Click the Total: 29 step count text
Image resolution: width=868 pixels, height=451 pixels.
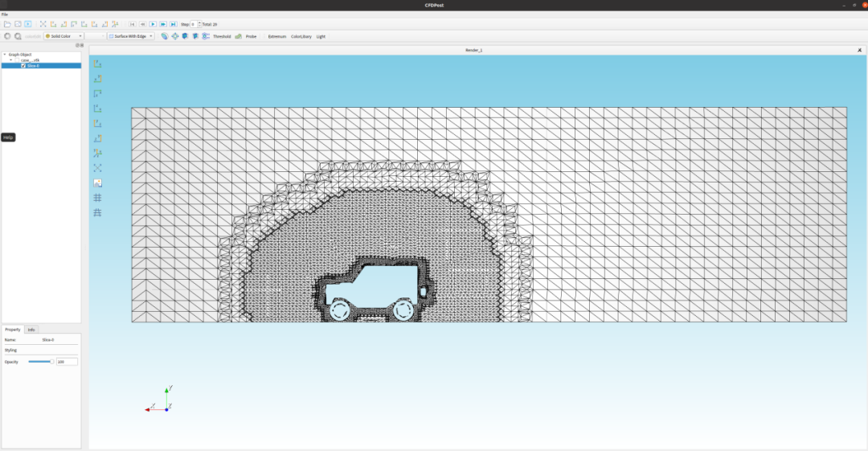coord(210,24)
